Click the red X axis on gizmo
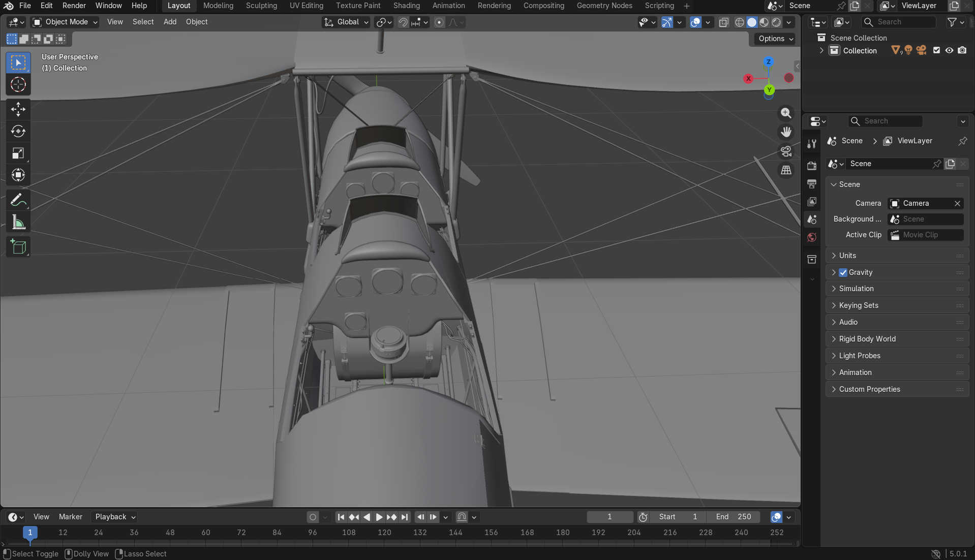 pos(748,78)
